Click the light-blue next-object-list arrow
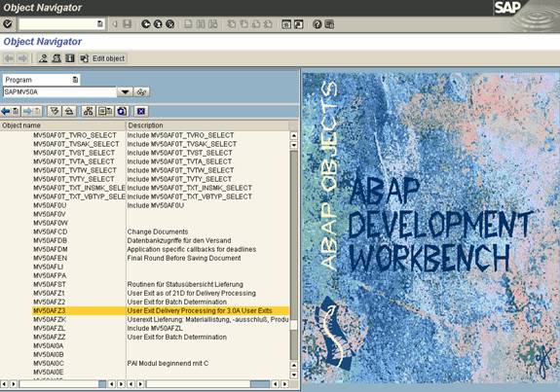560x392 pixels. coord(27,111)
